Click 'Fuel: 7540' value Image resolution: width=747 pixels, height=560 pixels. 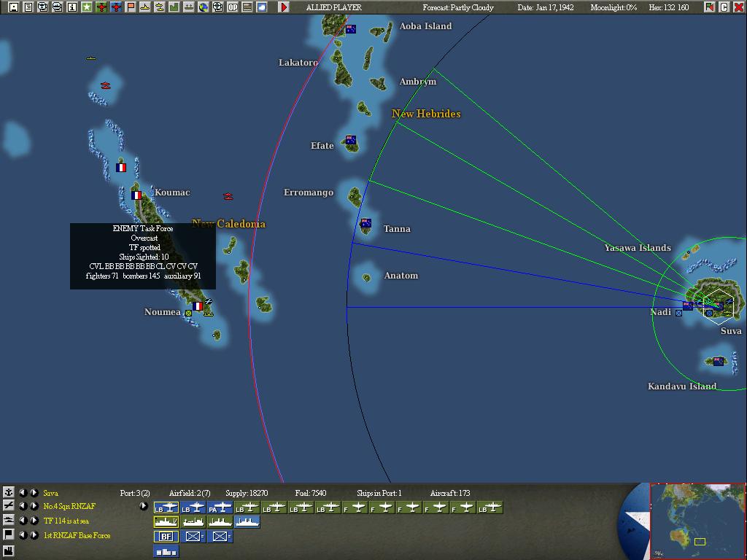pos(311,493)
